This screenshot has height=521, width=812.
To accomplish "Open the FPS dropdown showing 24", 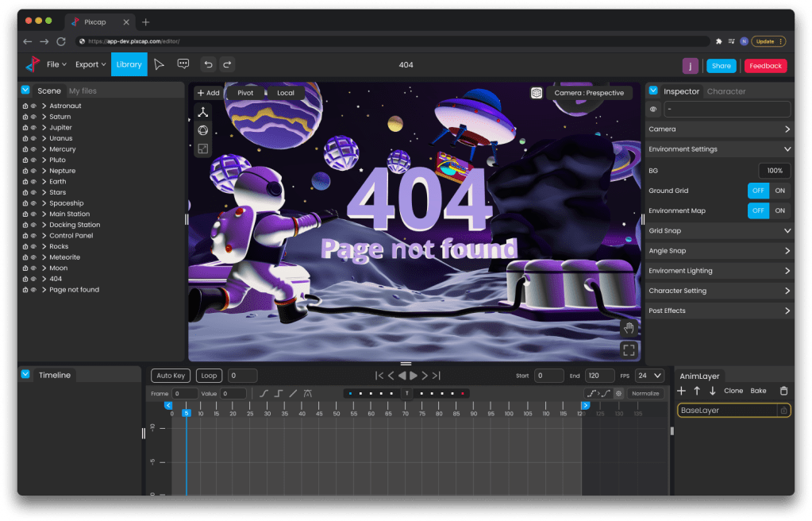I will point(650,376).
